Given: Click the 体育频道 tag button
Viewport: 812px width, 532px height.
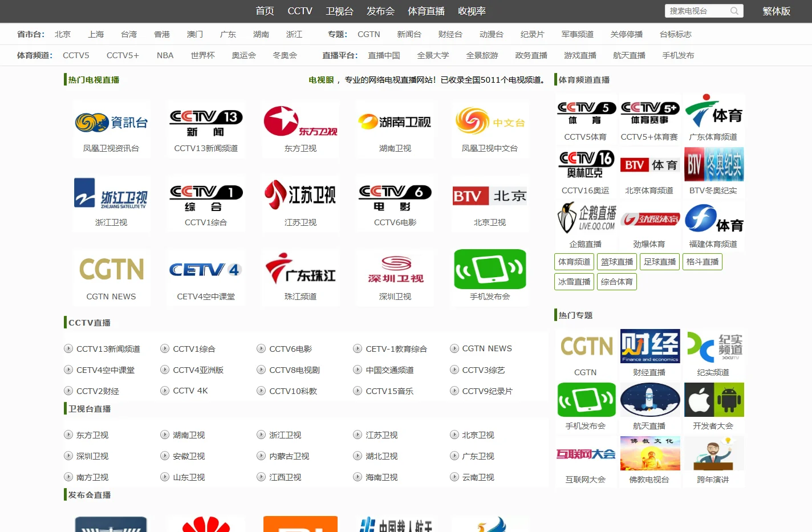Looking at the screenshot, I should click(x=574, y=262).
